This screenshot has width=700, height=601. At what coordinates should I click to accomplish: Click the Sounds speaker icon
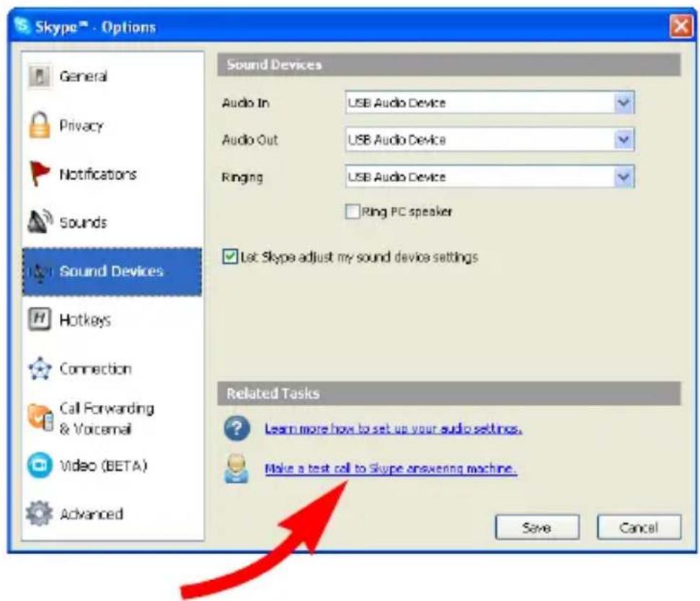click(40, 221)
